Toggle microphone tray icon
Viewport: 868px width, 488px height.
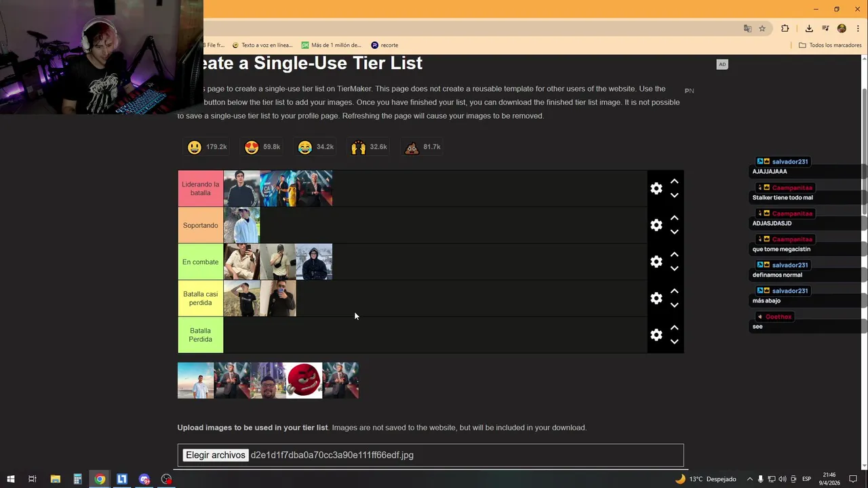(760, 479)
